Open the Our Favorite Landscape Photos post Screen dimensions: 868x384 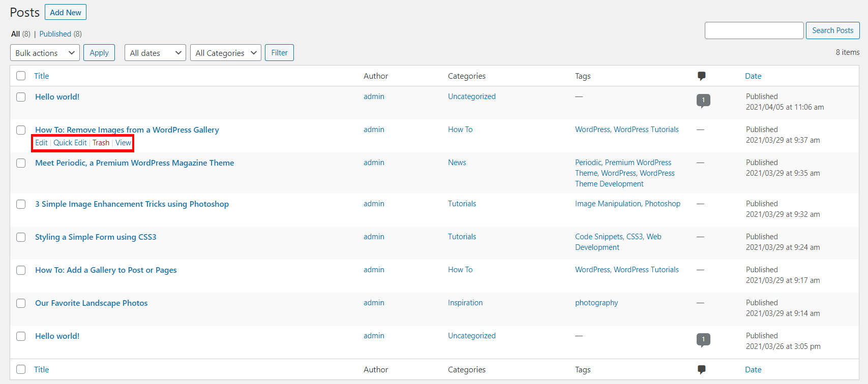coord(92,303)
